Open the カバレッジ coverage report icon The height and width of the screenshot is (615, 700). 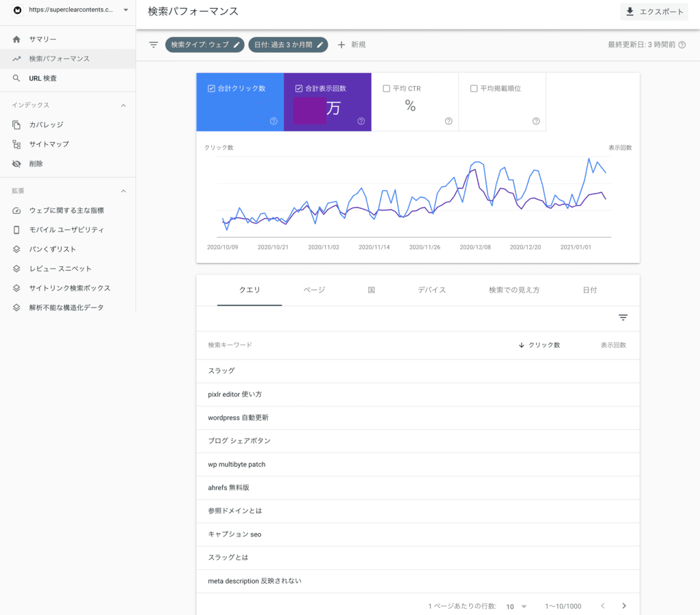[17, 125]
